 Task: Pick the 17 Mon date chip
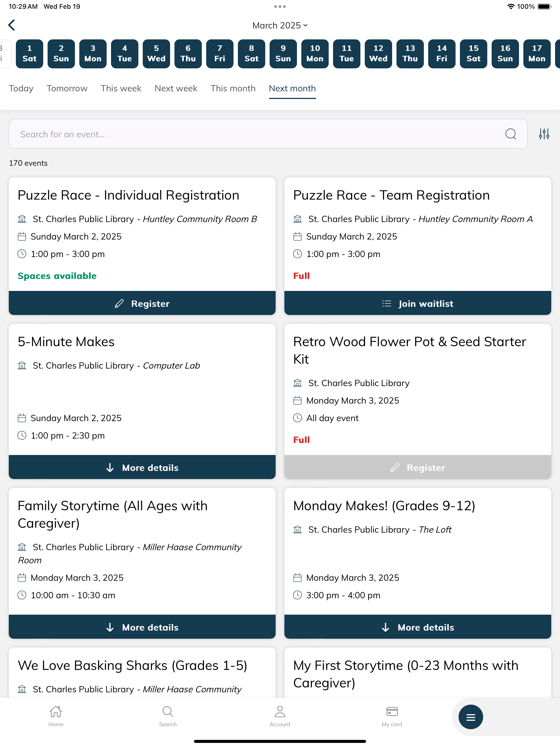[537, 54]
